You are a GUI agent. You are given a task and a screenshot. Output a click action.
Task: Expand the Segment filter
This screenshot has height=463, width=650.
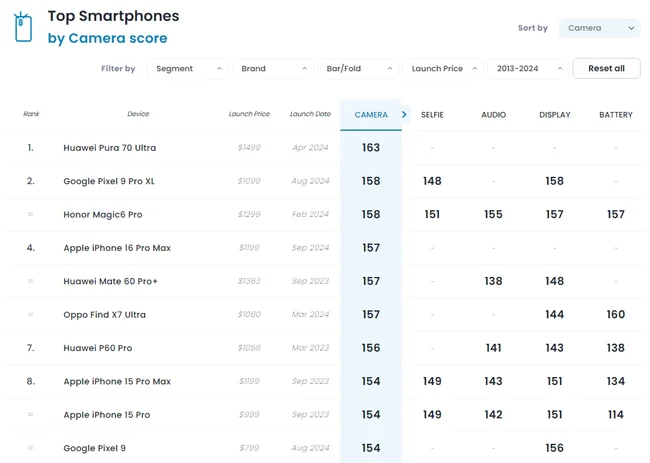(187, 69)
